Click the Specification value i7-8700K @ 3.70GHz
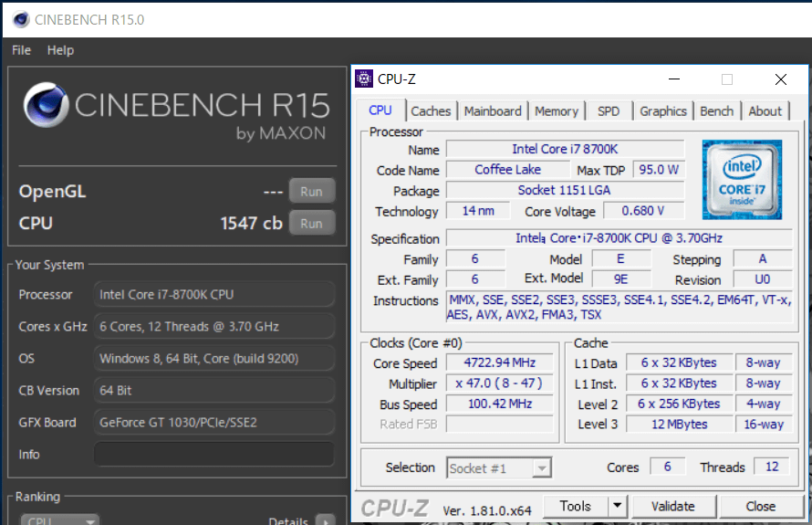Image resolution: width=812 pixels, height=525 pixels. click(619, 238)
